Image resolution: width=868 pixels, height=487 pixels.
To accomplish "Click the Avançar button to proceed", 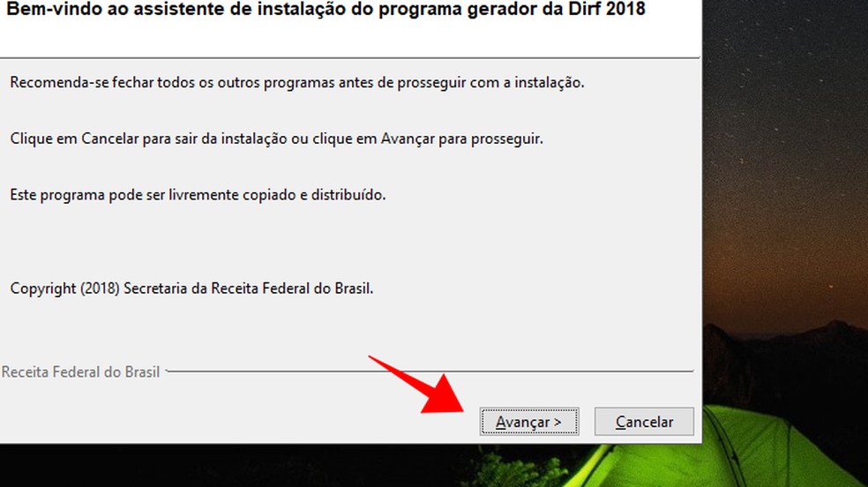I will [x=529, y=422].
